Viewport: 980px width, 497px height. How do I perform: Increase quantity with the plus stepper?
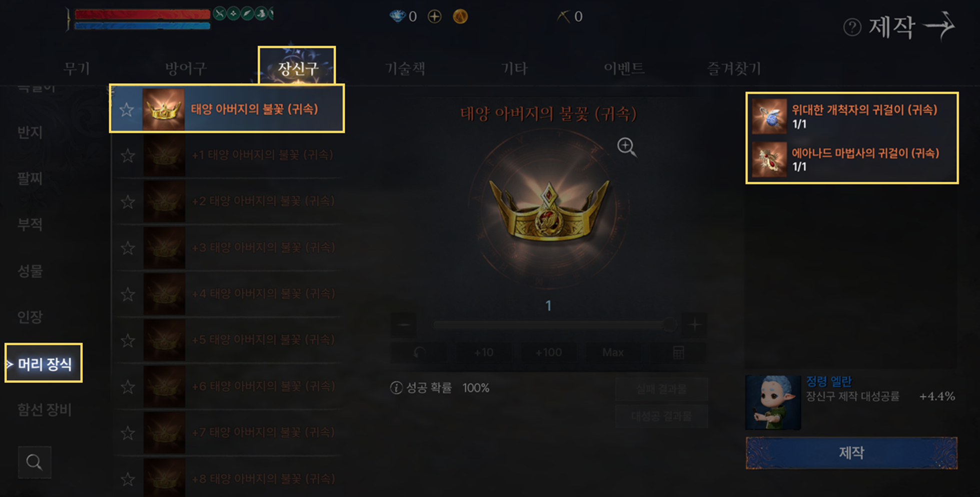[695, 325]
